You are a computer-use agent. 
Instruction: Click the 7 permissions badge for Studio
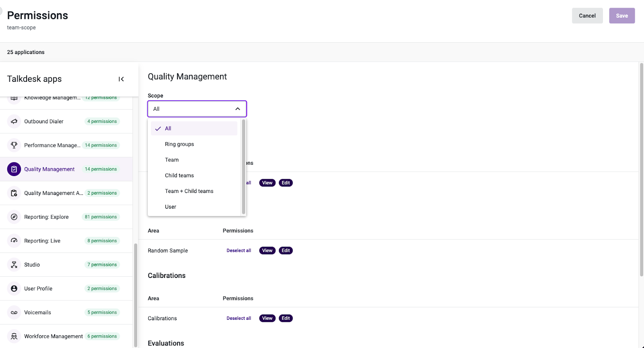[x=102, y=265]
